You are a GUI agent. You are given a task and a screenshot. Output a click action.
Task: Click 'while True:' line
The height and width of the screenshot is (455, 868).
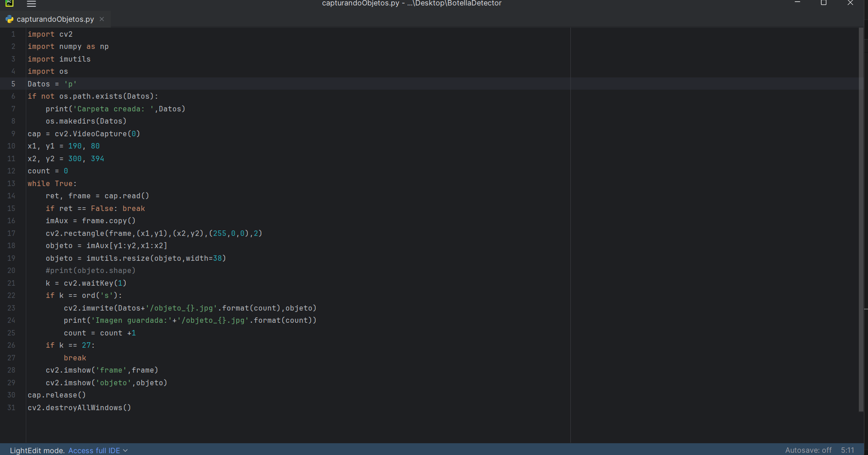pos(52,183)
